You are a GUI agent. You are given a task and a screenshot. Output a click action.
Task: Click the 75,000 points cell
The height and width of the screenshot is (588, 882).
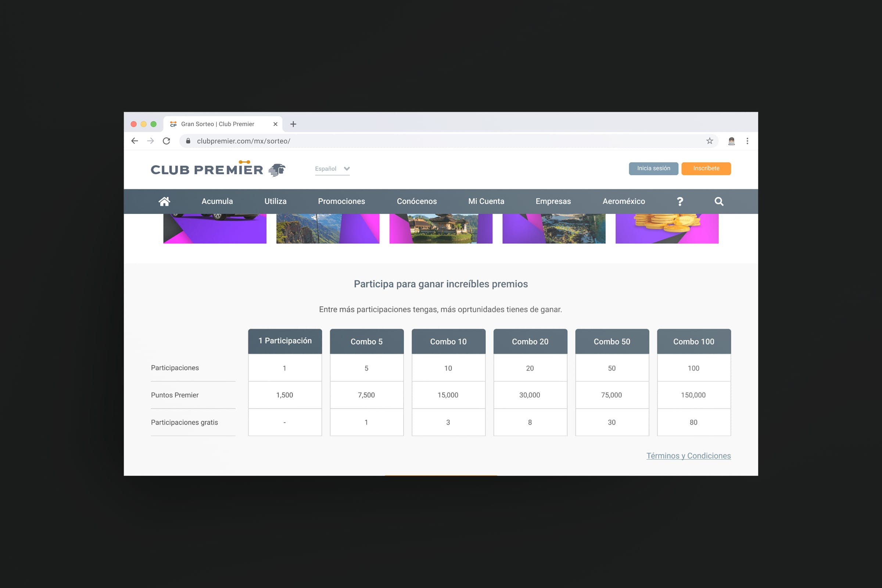pos(612,395)
